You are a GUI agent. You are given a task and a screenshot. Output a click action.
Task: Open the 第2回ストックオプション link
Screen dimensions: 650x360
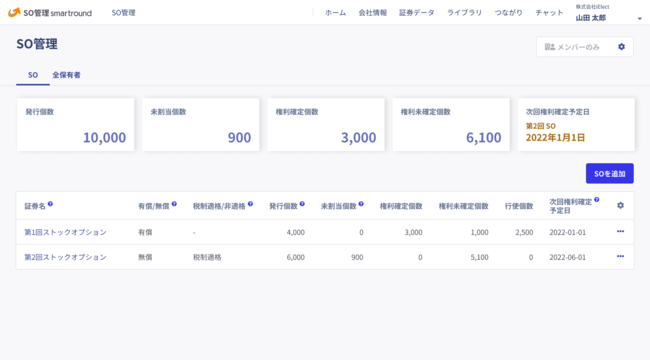[x=65, y=257]
